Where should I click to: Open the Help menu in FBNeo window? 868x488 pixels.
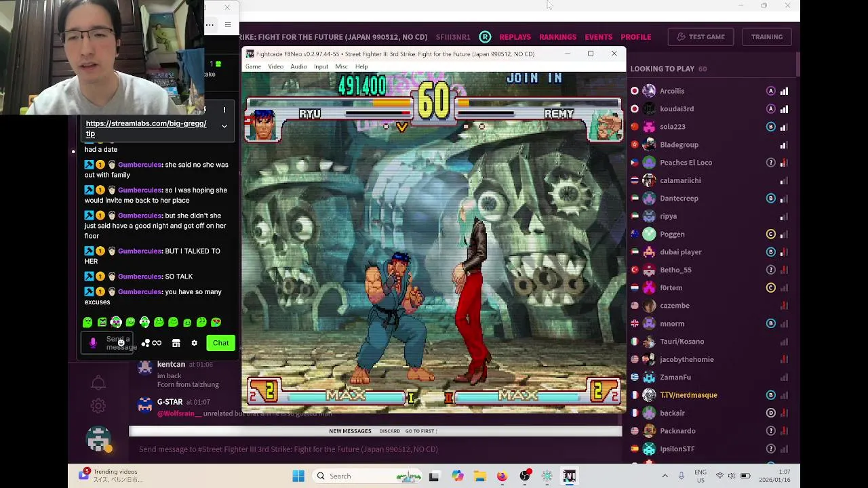(361, 66)
